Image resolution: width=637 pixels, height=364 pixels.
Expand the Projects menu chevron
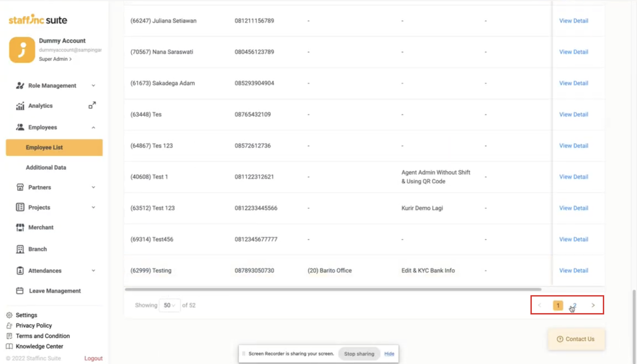pyautogui.click(x=93, y=207)
